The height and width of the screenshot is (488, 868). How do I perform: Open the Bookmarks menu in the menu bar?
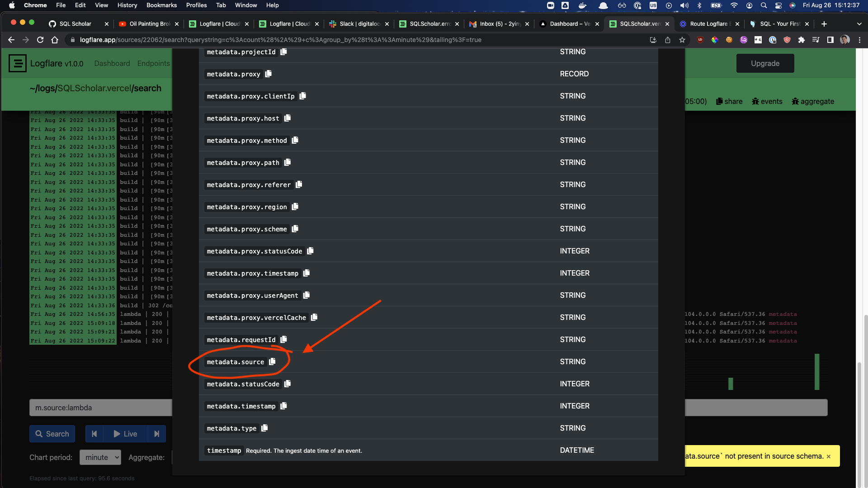161,5
